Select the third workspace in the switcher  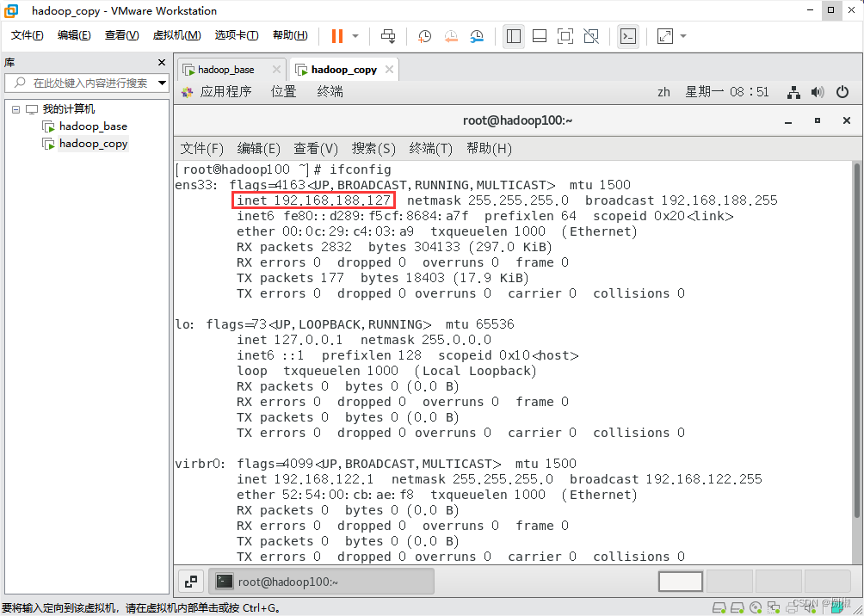coord(778,582)
